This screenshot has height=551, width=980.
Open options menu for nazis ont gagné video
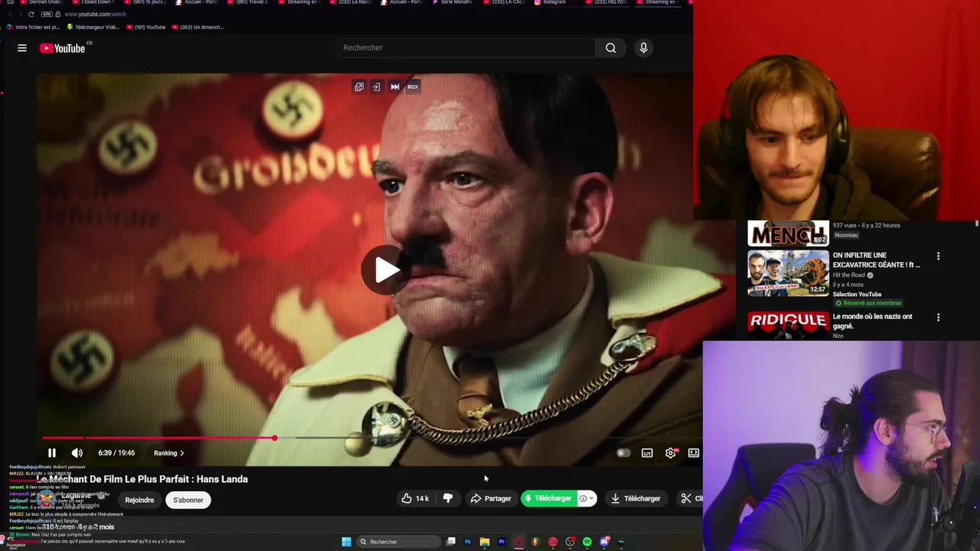click(x=938, y=317)
